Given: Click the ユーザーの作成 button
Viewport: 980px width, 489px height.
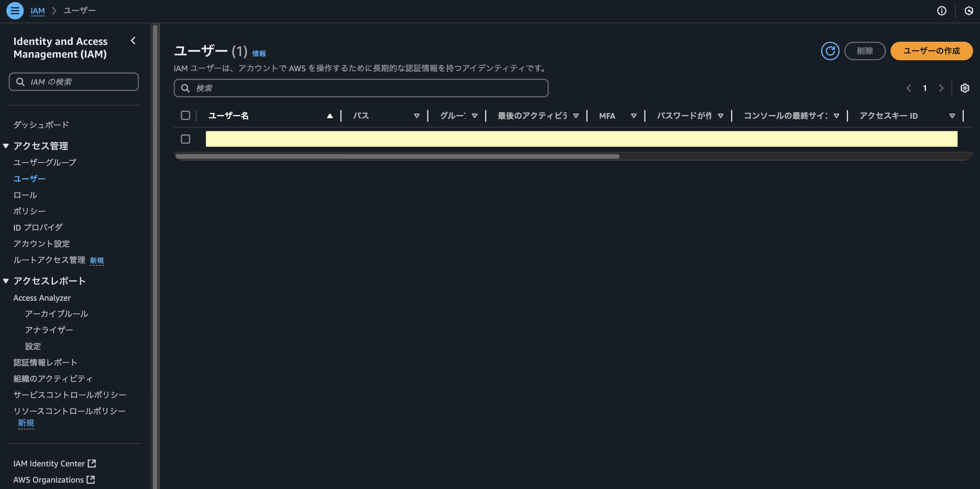Looking at the screenshot, I should coord(931,51).
